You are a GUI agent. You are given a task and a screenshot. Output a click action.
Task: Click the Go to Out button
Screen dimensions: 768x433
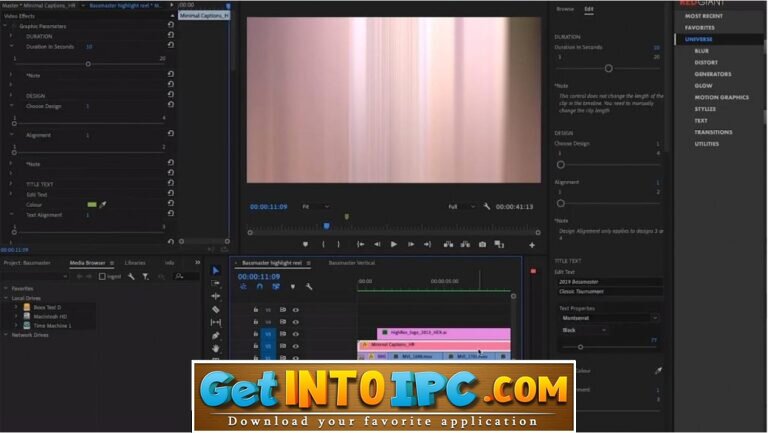point(428,244)
